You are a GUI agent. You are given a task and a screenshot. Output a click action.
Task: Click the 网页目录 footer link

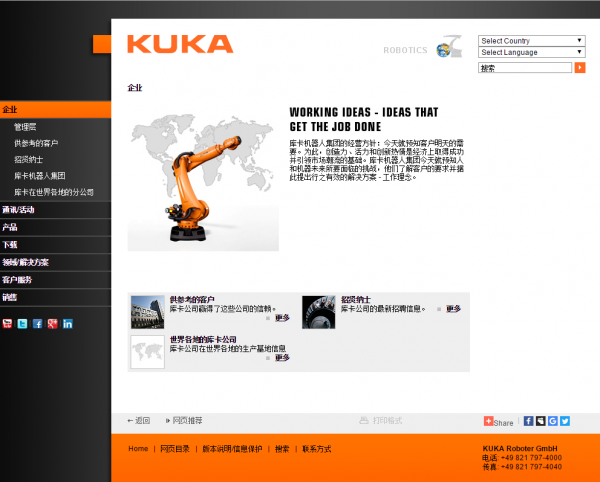coord(175,449)
